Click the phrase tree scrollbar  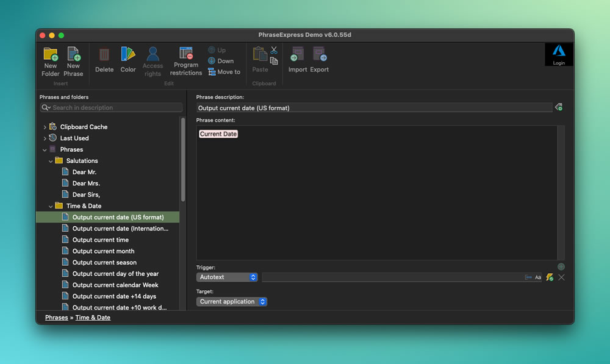183,160
